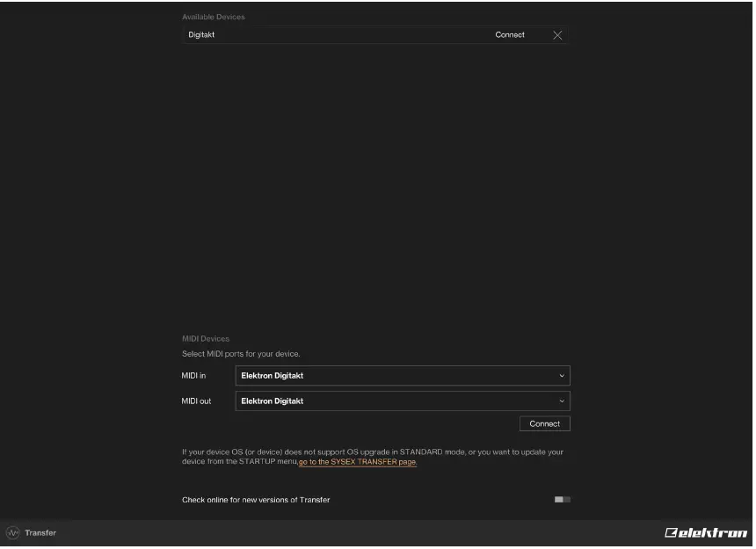
Task: Toggle checking online for new Transfer versions
Action: [x=563, y=498]
